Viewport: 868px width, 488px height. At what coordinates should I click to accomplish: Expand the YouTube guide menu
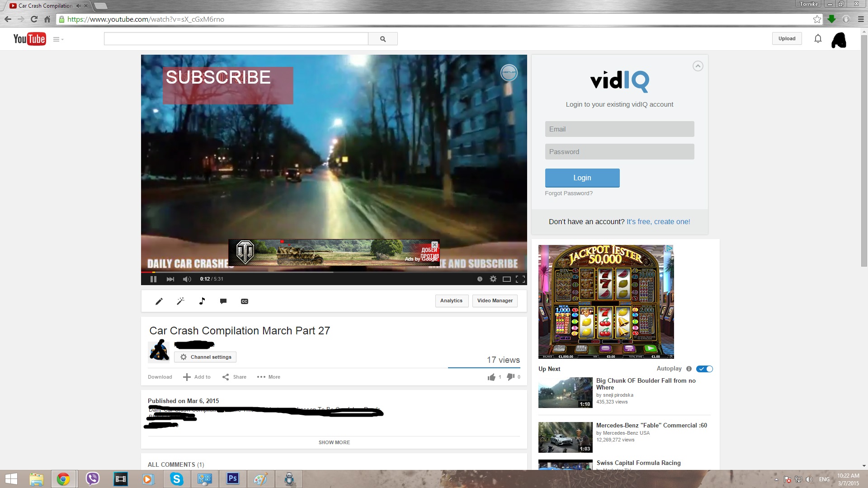58,39
